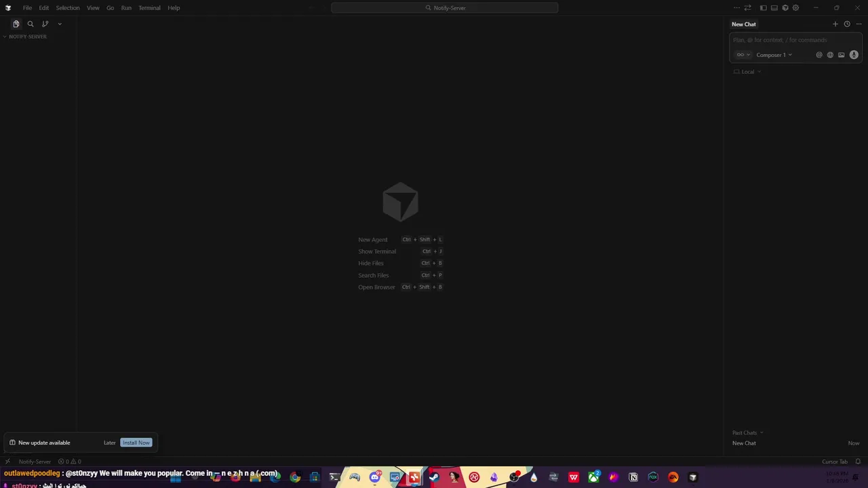Click Later on the update notification
The height and width of the screenshot is (488, 868).
point(110,443)
